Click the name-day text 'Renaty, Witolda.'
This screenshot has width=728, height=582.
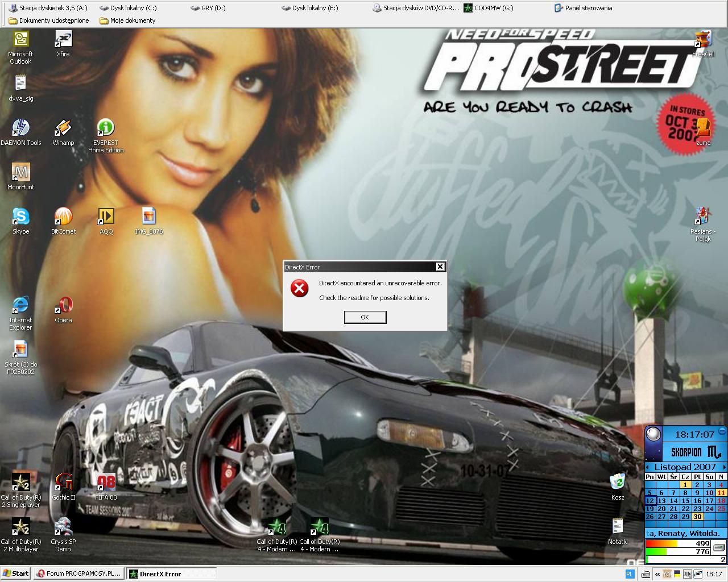(689, 534)
